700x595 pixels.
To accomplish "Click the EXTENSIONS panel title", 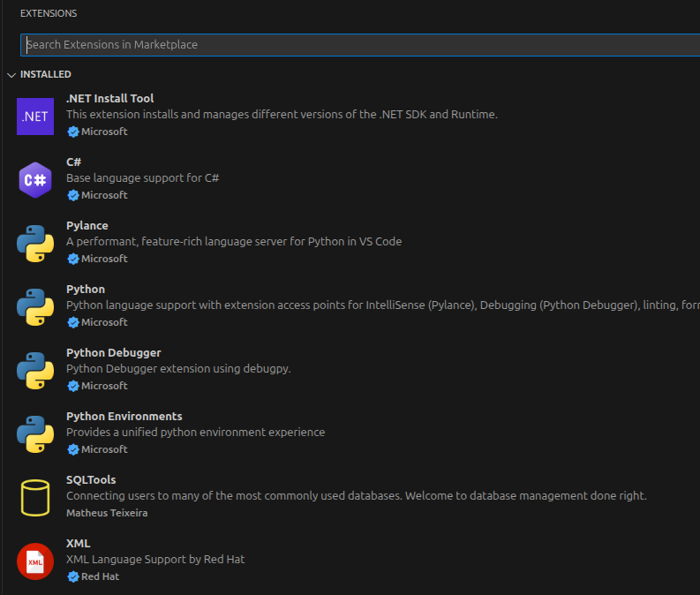I will tap(49, 14).
